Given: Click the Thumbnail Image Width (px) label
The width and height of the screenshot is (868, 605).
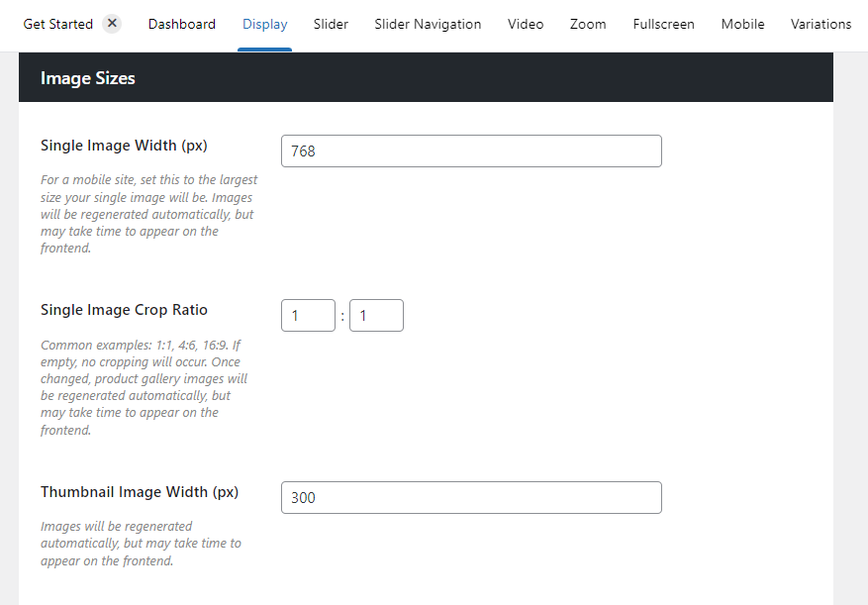Looking at the screenshot, I should 140,492.
